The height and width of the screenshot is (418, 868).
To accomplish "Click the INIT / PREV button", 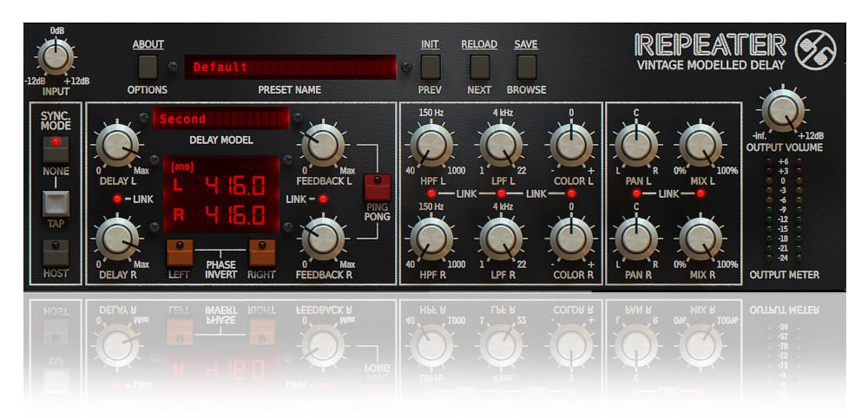I will (431, 67).
